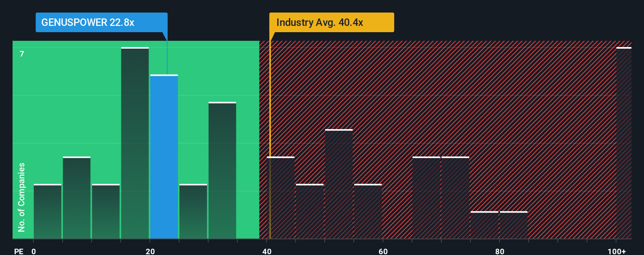Click the x-axis tick label 60
Viewport: 644px width, 255px height.
(x=383, y=251)
